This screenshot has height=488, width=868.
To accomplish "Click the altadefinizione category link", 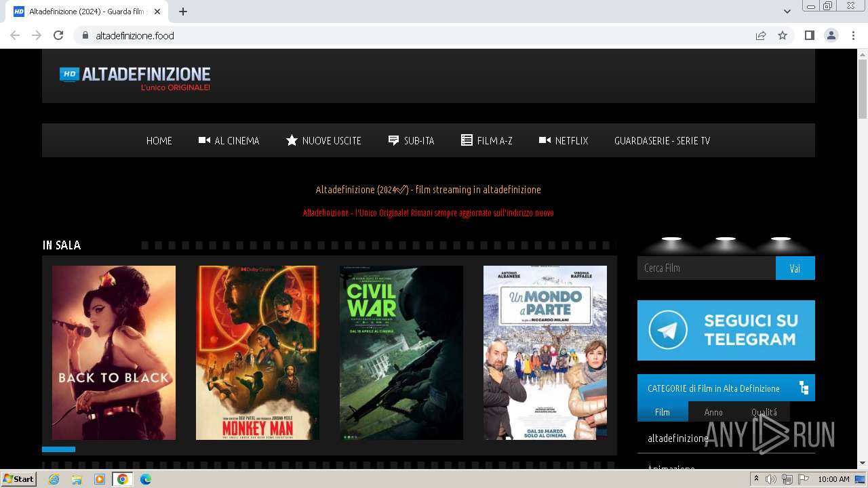I will 678,438.
